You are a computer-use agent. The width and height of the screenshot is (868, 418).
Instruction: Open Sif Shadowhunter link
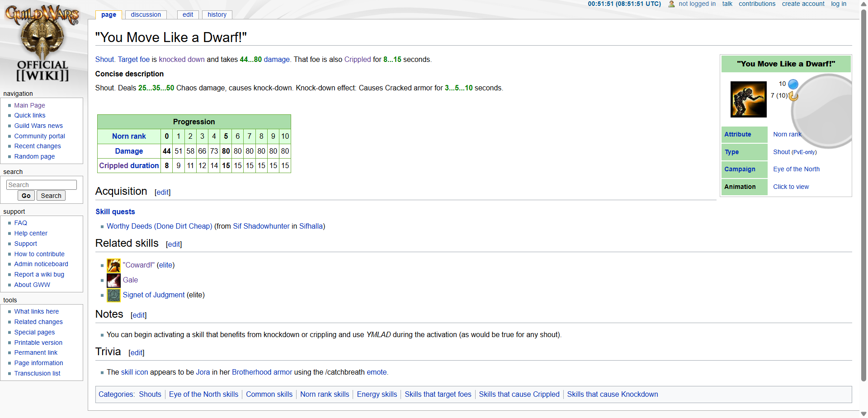261,226
